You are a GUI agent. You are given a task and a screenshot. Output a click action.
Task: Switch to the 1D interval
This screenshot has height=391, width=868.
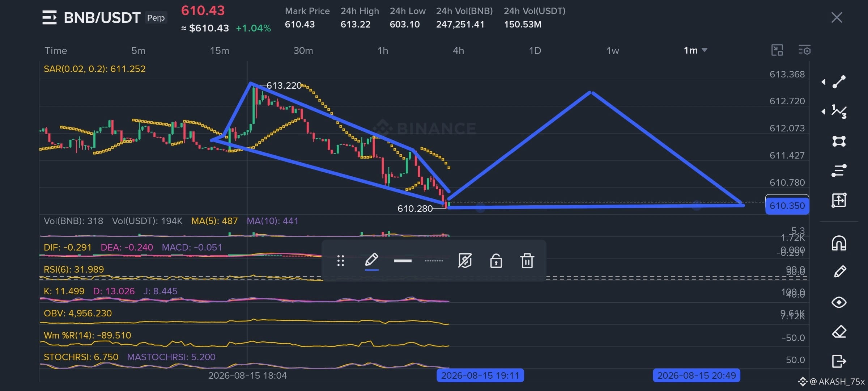(535, 50)
